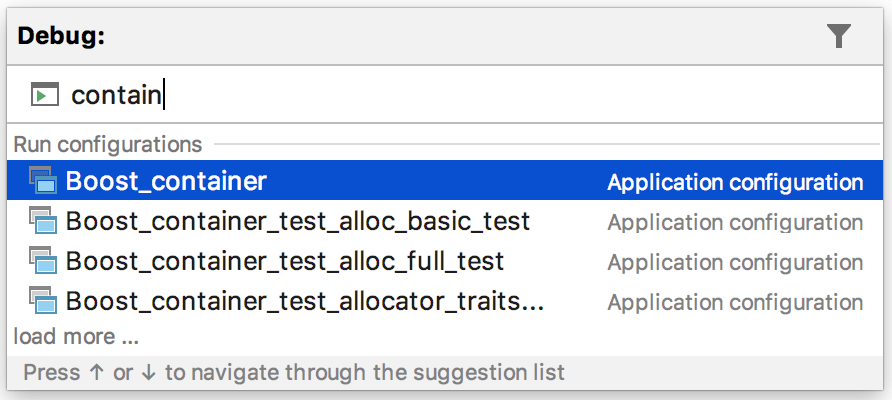Click the filter funnel icon
The height and width of the screenshot is (400, 892).
(x=839, y=37)
